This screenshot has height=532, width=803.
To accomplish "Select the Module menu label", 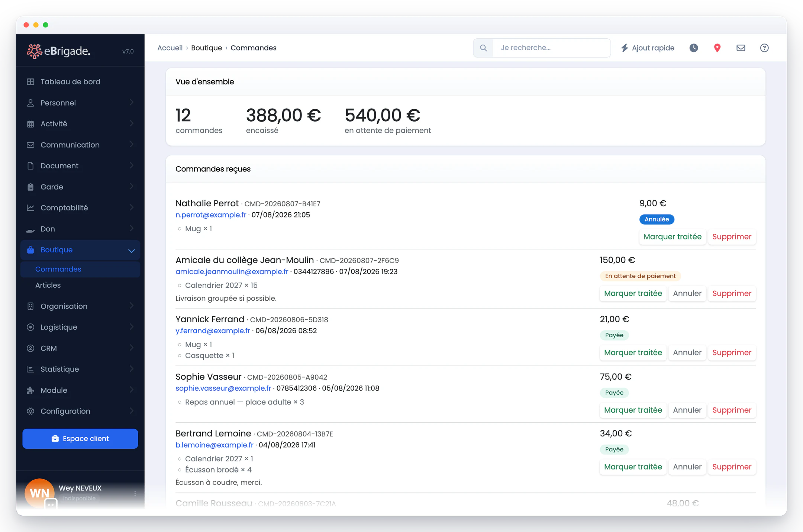I will click(x=54, y=390).
